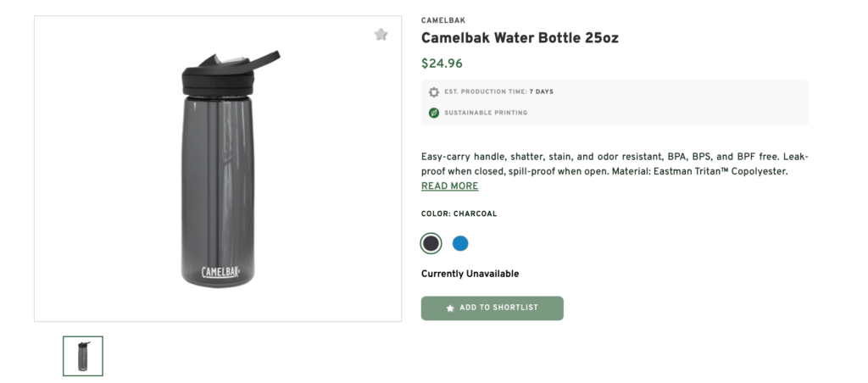Viewport: 868px width, 383px height.
Task: Click the star icon inside shortlist button
Action: [450, 308]
